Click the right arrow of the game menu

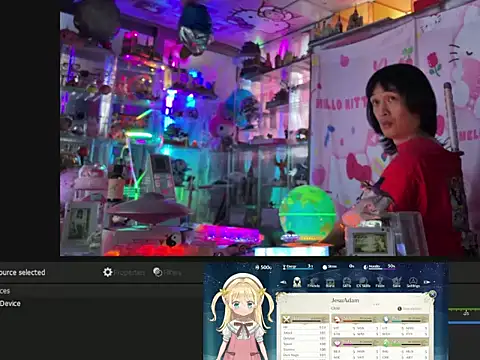tap(427, 282)
